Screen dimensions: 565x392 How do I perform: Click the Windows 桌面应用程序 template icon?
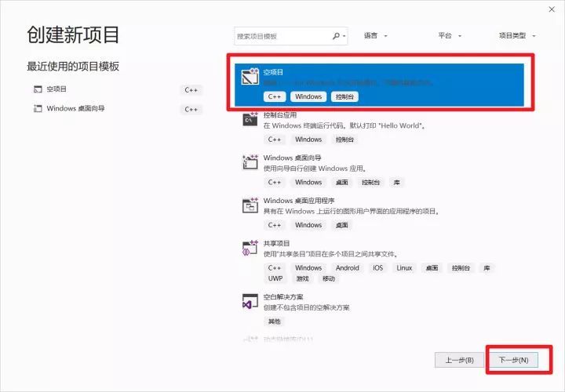250,205
